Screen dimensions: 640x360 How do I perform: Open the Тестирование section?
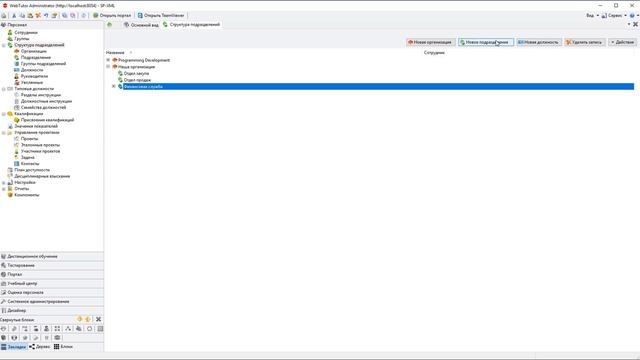pyautogui.click(x=52, y=265)
